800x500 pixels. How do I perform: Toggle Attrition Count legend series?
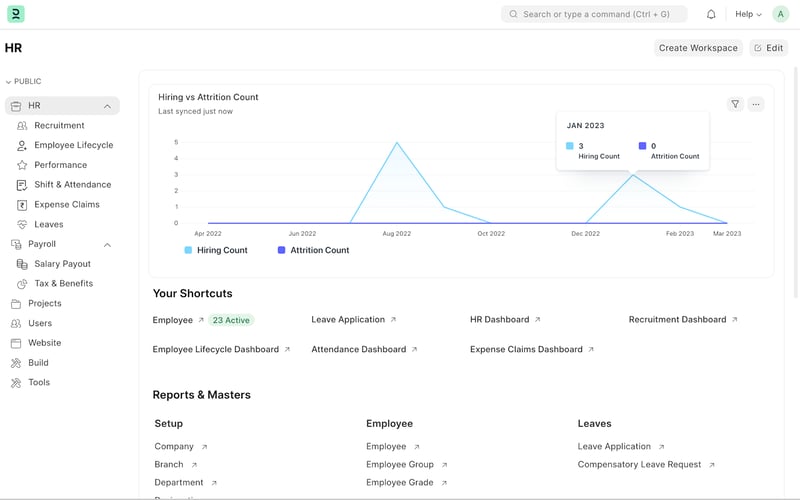coord(313,250)
